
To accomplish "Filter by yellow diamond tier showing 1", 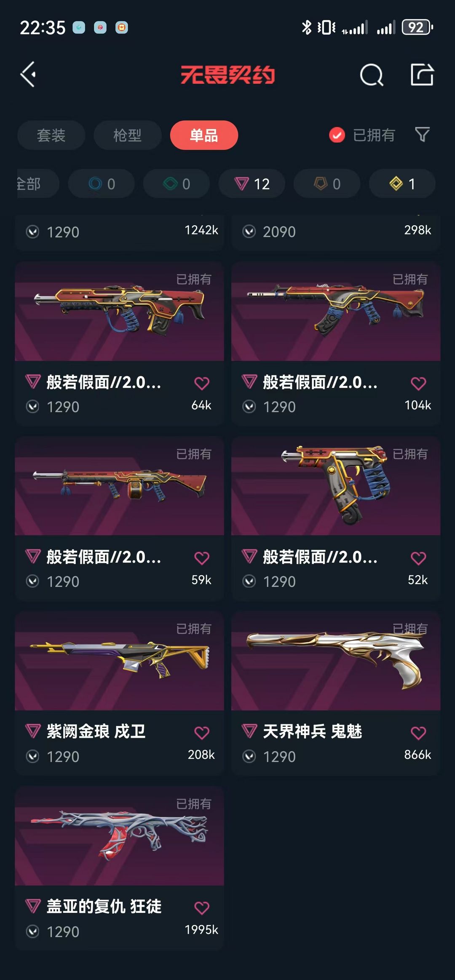I will coord(402,183).
